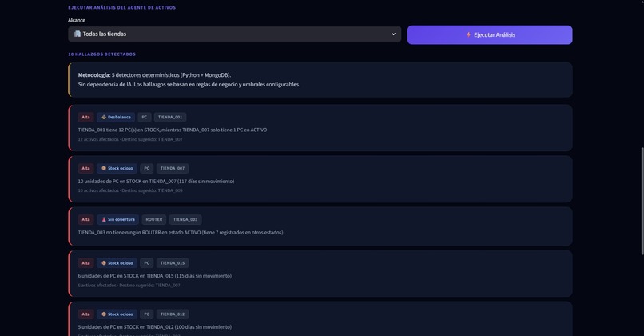Click the Alcance field label
Image resolution: width=644 pixels, height=336 pixels.
click(77, 20)
